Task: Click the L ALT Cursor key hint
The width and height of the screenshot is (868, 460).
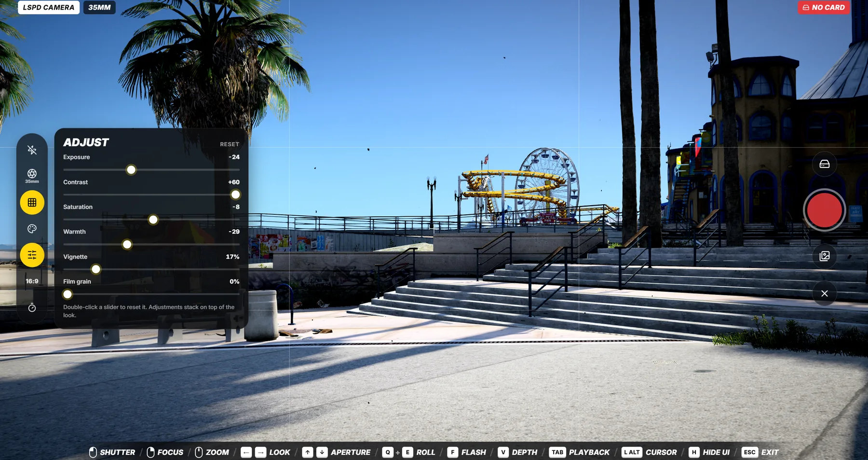Action: (632, 452)
